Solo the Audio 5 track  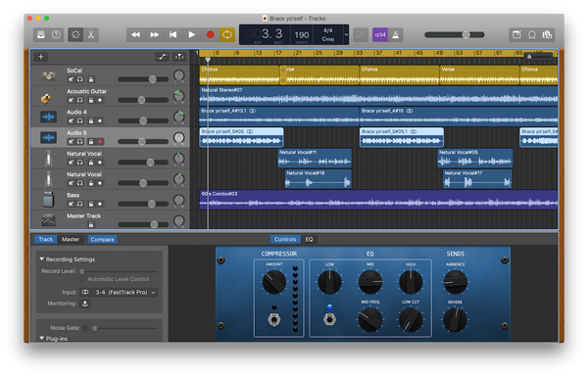pyautogui.click(x=80, y=142)
